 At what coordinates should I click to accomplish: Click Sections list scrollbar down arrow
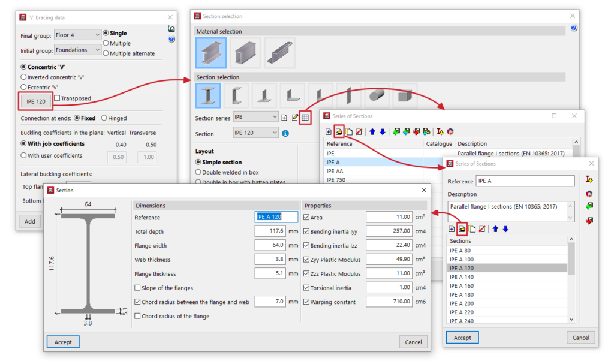(571, 320)
